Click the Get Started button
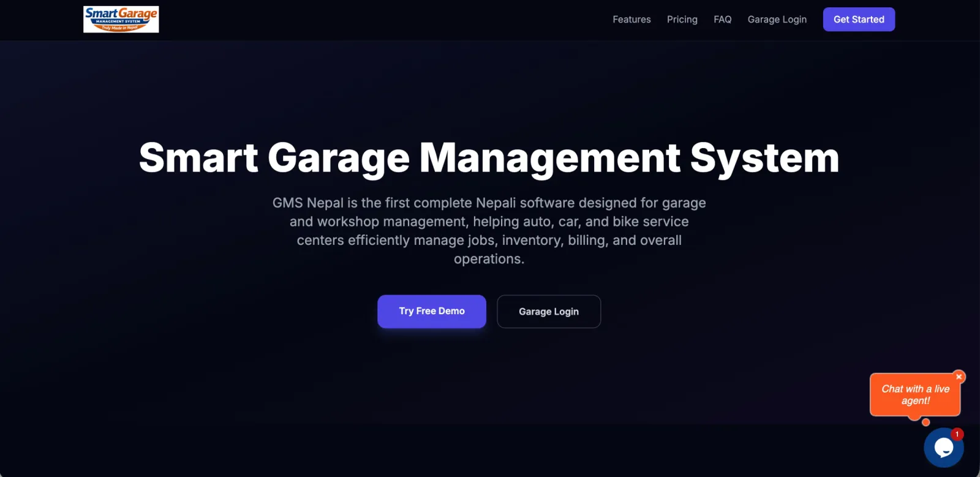The width and height of the screenshot is (980, 477). coord(859,20)
